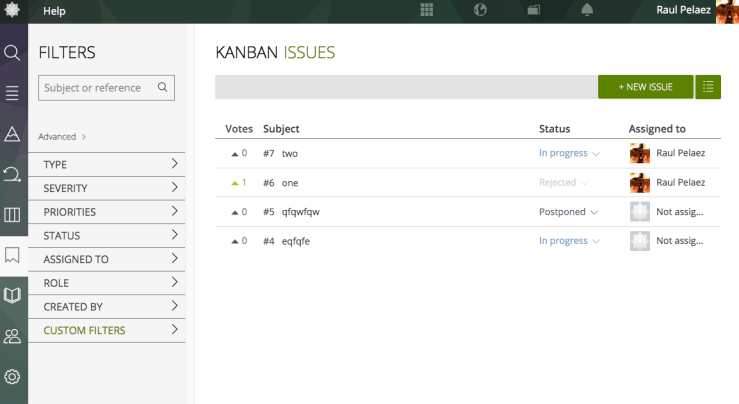Image resolution: width=739 pixels, height=404 pixels.
Task: Click the Subject or reference search field
Action: (97, 88)
